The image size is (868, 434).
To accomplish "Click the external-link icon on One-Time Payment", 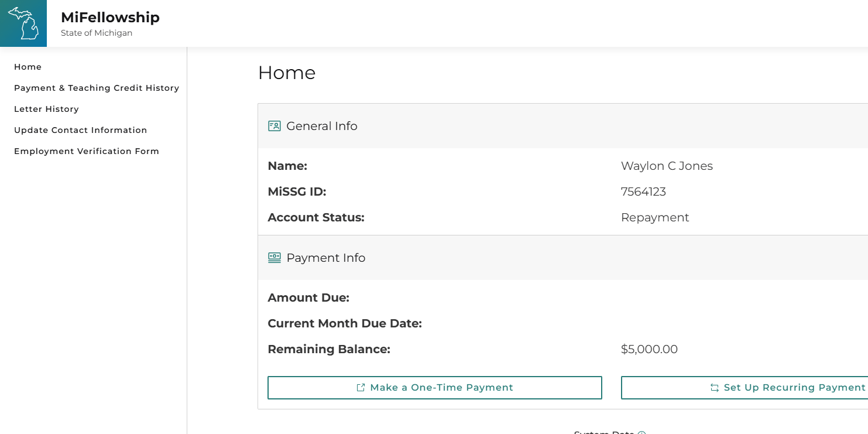I will (x=361, y=388).
